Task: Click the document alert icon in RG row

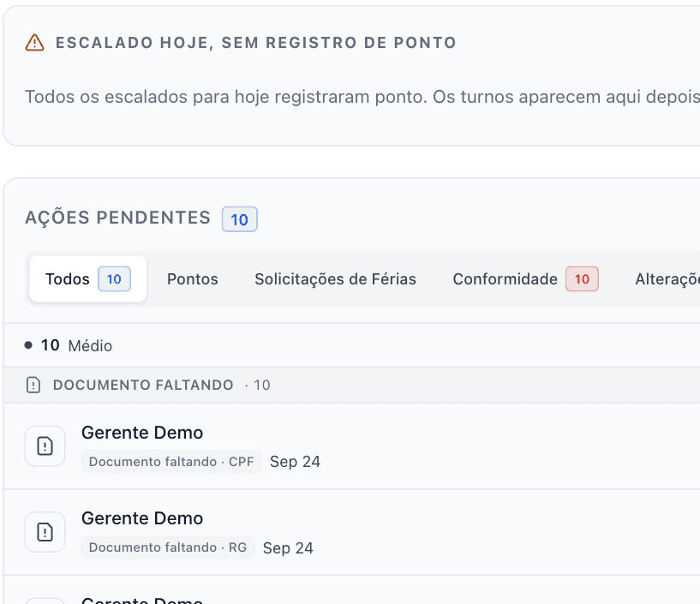Action: pos(45,532)
